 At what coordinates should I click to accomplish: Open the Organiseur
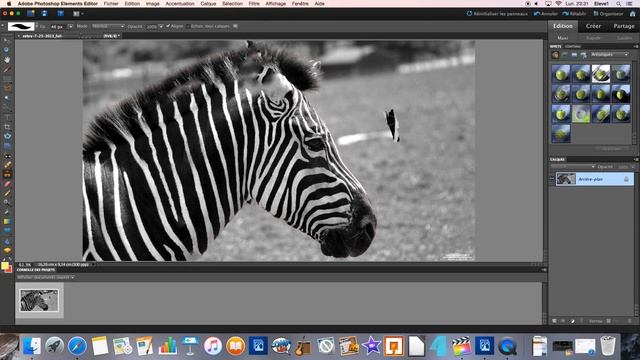(x=608, y=14)
